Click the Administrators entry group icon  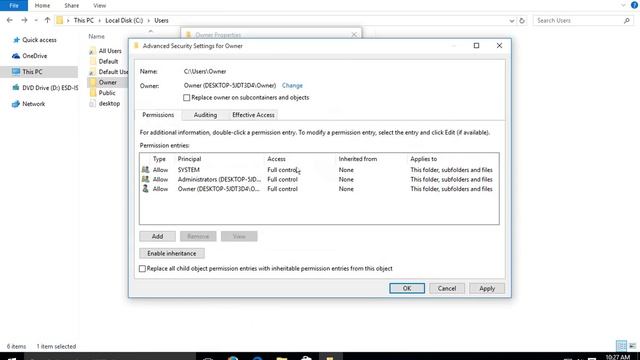click(145, 179)
